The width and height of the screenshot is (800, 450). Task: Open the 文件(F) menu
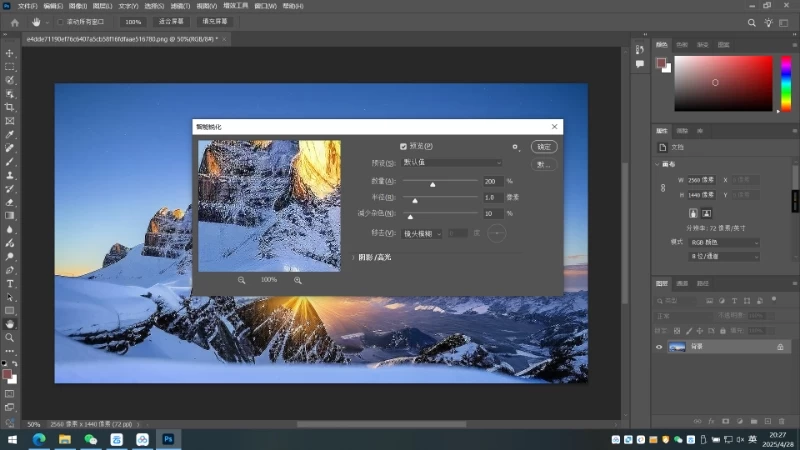(x=28, y=6)
